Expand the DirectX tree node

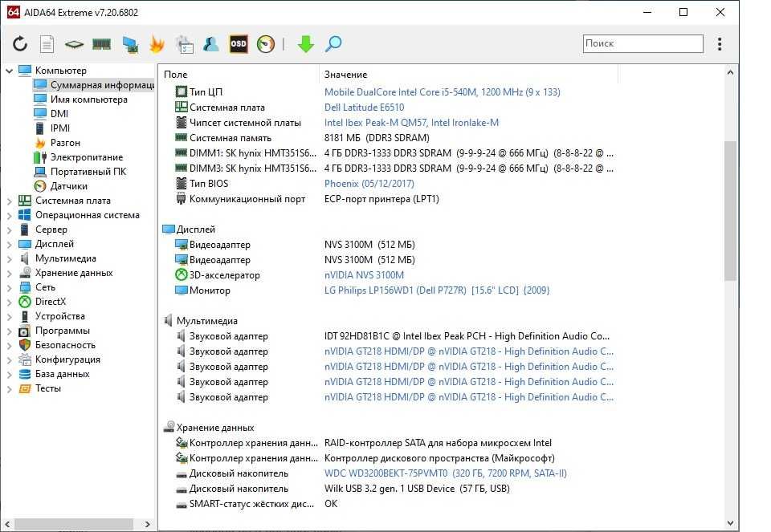pyautogui.click(x=9, y=302)
